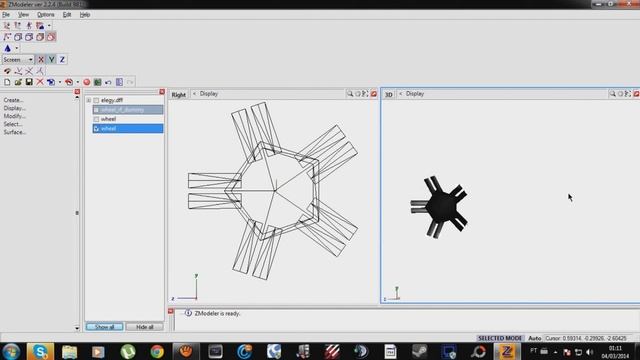The height and width of the screenshot is (360, 640).
Task: Open Skype from the taskbar
Action: [40, 351]
